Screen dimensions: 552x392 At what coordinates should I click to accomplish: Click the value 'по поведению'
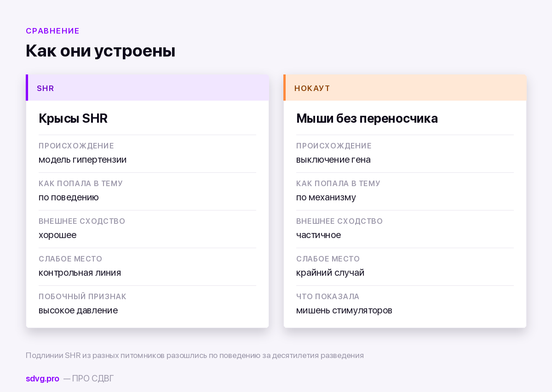[69, 198]
